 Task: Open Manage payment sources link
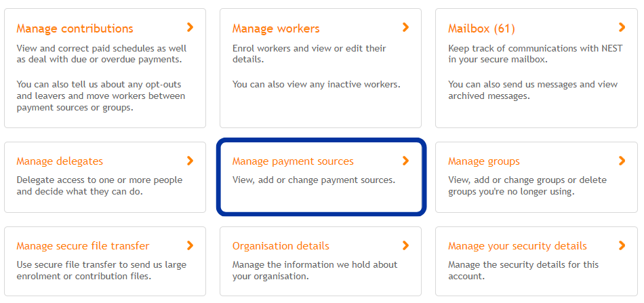tap(293, 161)
